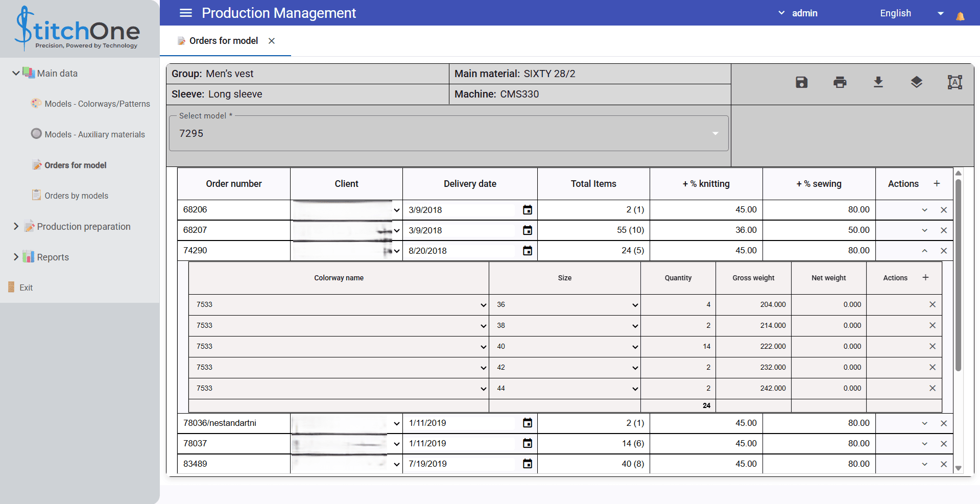
Task: Save the orders with the floppy icon
Action: pyautogui.click(x=802, y=82)
